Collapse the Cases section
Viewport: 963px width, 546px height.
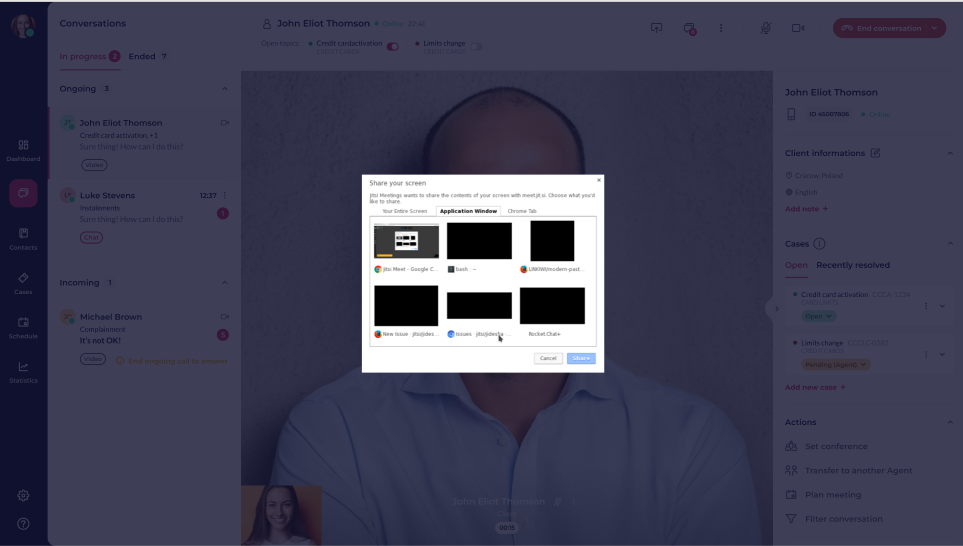(x=950, y=244)
